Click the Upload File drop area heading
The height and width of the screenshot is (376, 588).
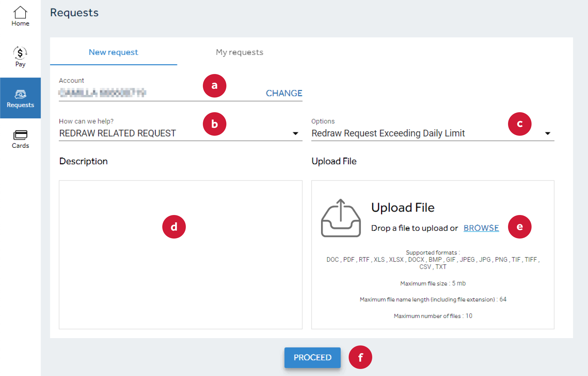(403, 208)
